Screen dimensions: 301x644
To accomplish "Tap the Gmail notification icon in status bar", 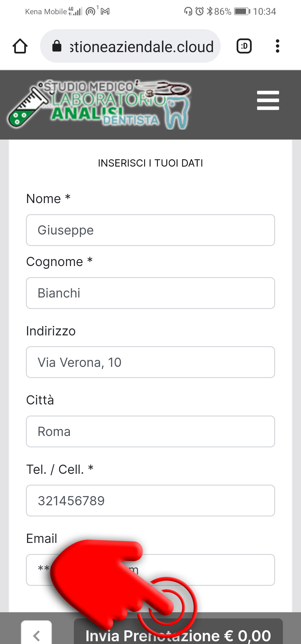I will pyautogui.click(x=105, y=11).
